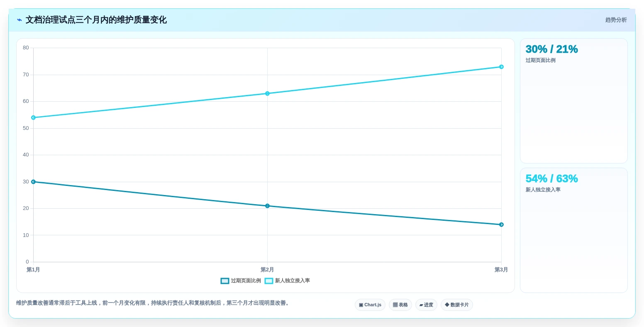Click the 50 y-axis label
Viewport: 644px width, 327px height.
(x=26, y=128)
